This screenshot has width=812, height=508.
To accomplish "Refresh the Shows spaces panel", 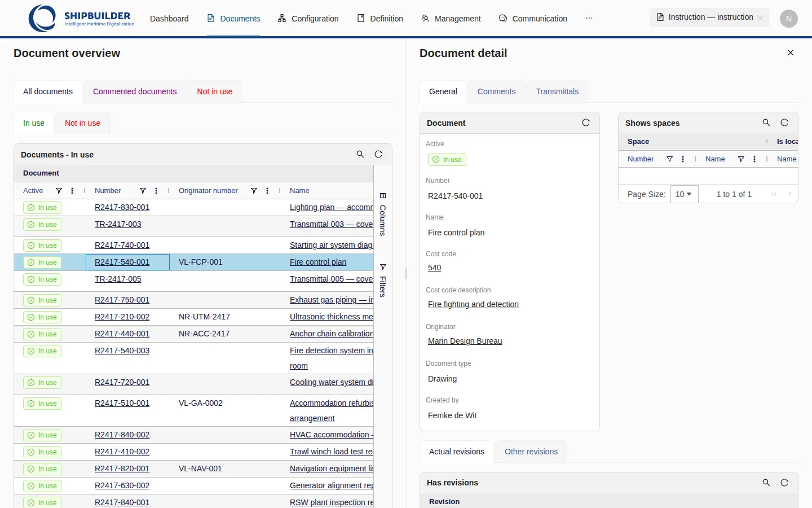I will [784, 122].
